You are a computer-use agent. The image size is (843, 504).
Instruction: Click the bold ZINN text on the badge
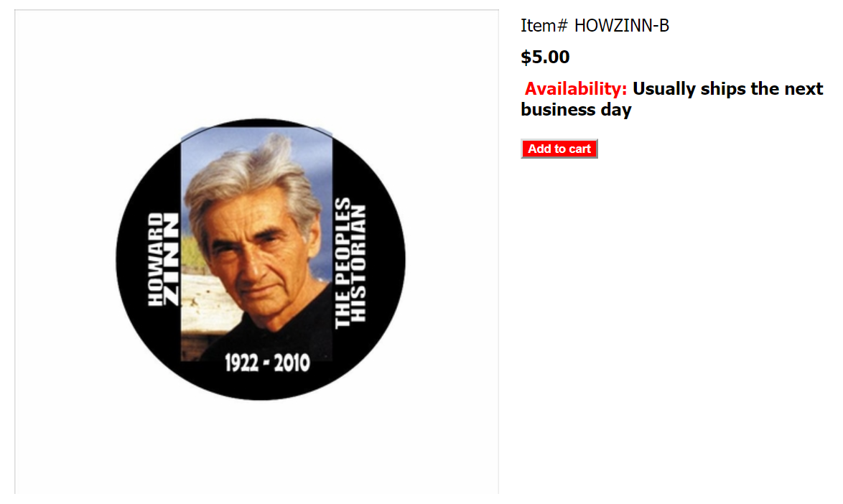(171, 259)
